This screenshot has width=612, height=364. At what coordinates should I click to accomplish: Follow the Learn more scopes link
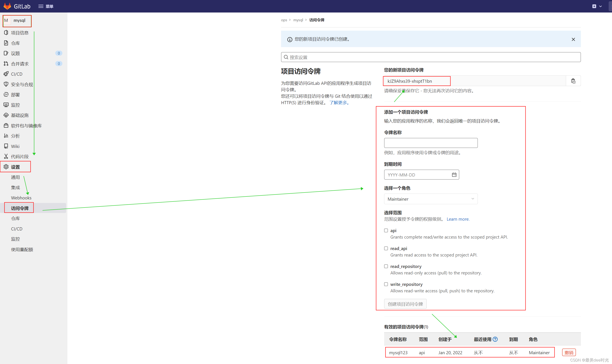click(x=458, y=219)
